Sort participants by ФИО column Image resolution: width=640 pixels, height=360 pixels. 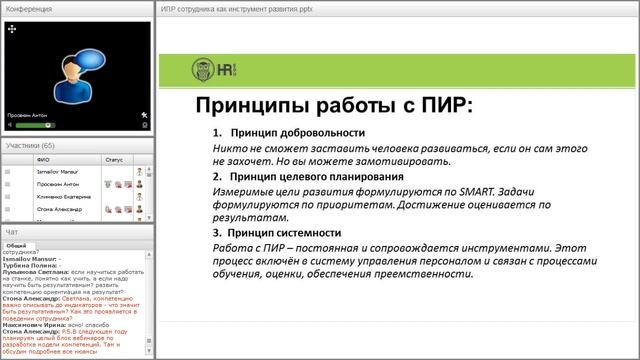pyautogui.click(x=67, y=160)
